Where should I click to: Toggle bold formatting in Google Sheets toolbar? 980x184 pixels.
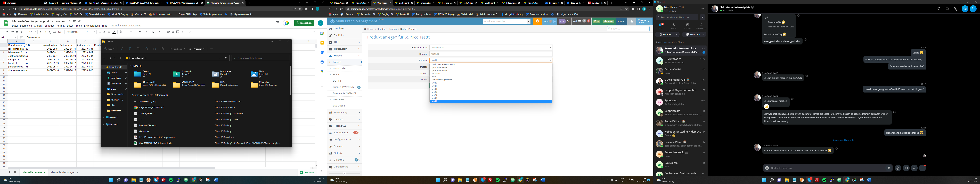[100, 32]
